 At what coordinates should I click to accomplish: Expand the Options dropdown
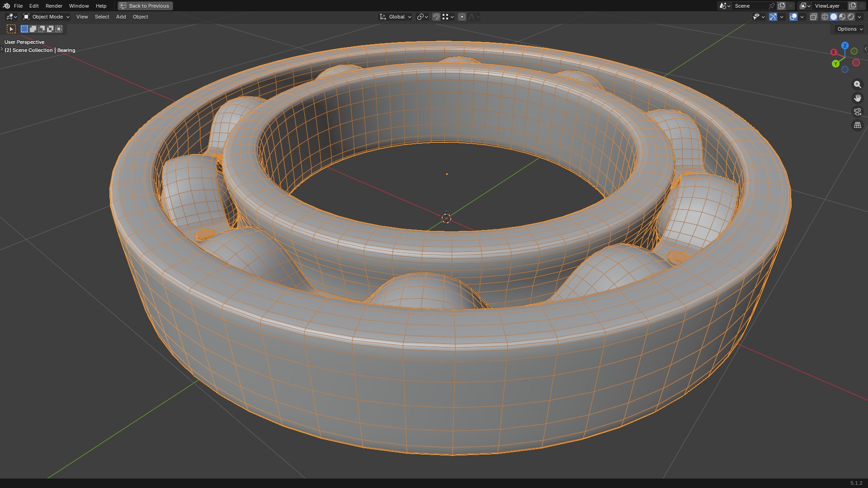[x=850, y=29]
